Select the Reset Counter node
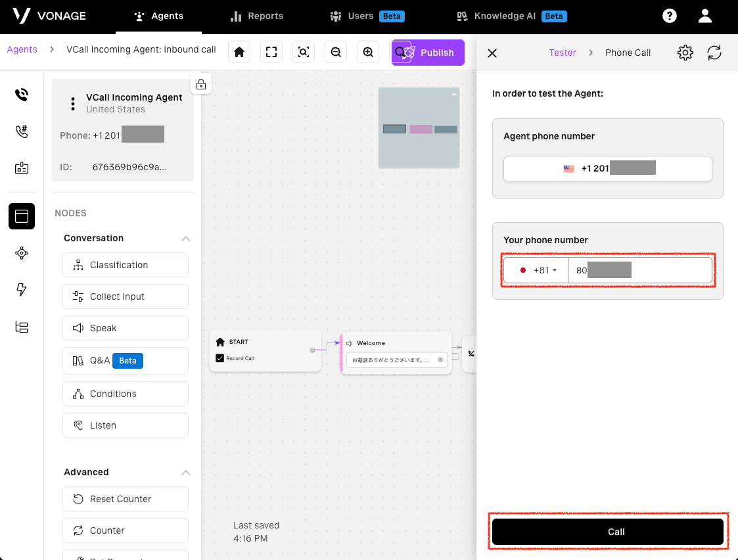738x560 pixels. [126, 499]
